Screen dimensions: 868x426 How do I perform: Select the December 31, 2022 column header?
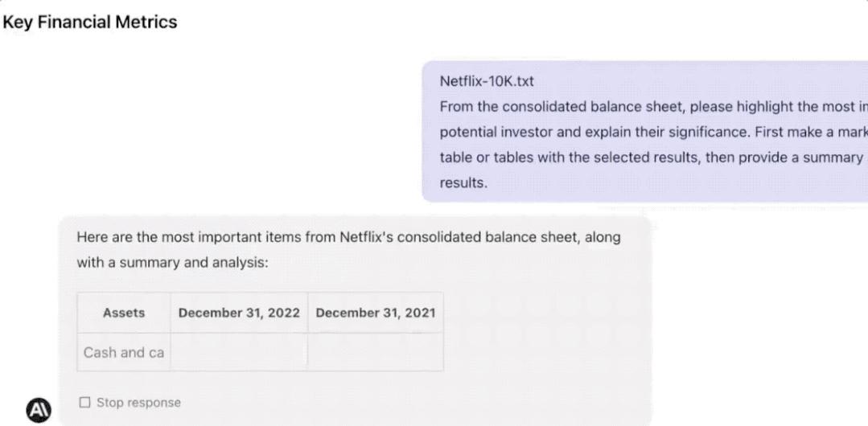click(x=239, y=313)
